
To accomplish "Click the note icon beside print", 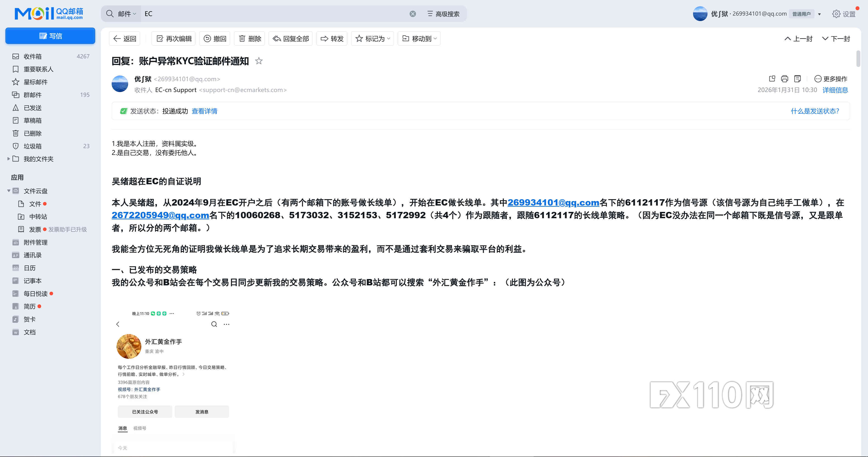I will pyautogui.click(x=797, y=79).
